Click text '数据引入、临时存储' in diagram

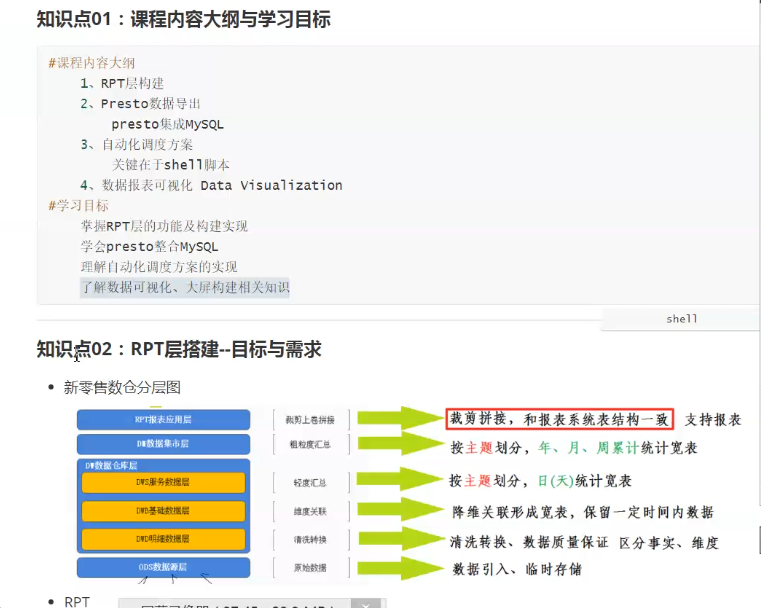[517, 569]
